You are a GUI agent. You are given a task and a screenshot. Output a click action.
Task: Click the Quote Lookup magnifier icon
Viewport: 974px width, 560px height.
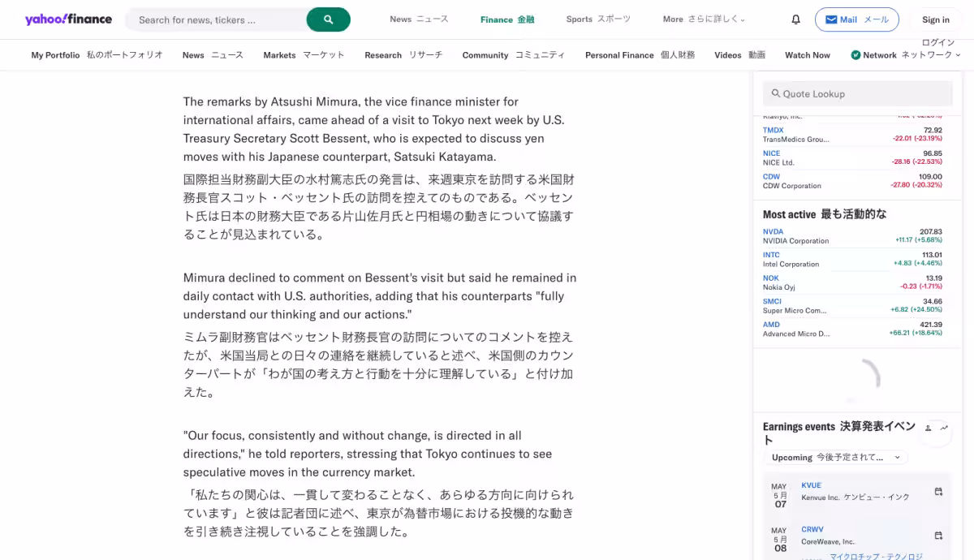776,93
